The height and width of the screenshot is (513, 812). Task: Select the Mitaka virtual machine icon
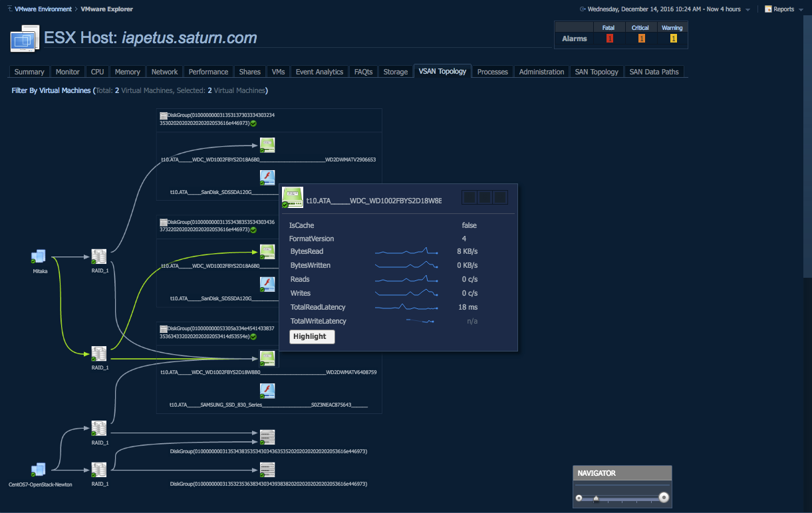click(39, 256)
